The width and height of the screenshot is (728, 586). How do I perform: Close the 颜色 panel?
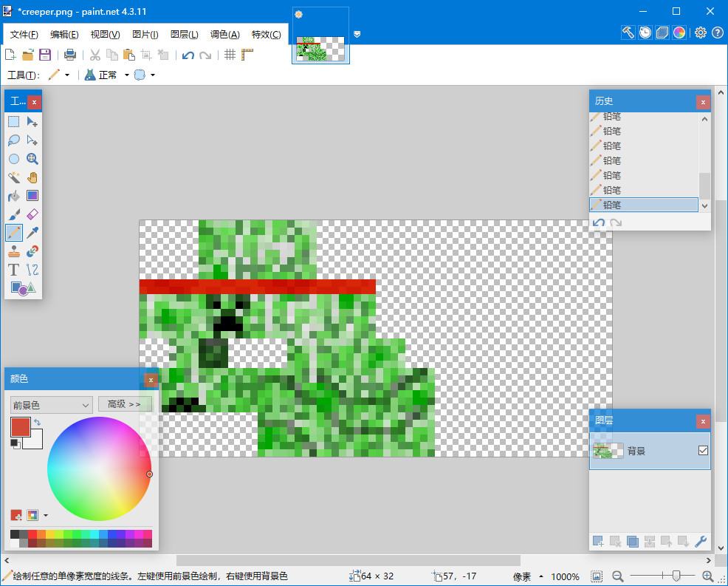(x=151, y=380)
